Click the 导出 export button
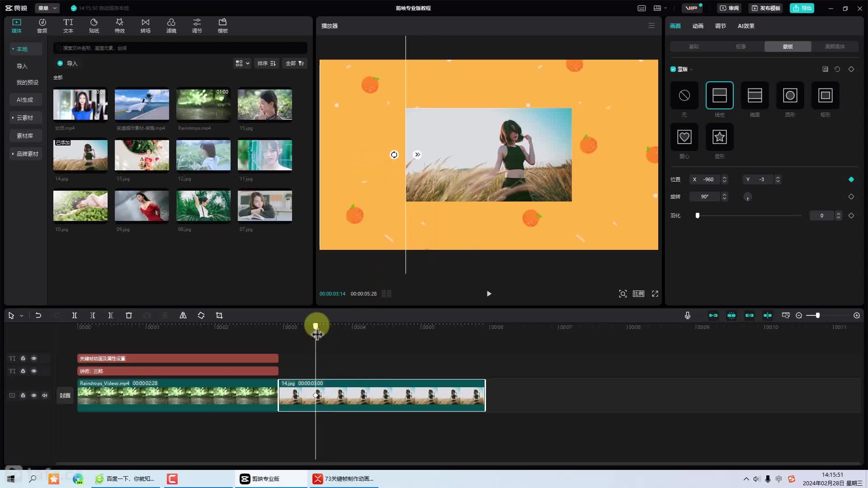Image resolution: width=868 pixels, height=488 pixels. click(802, 8)
